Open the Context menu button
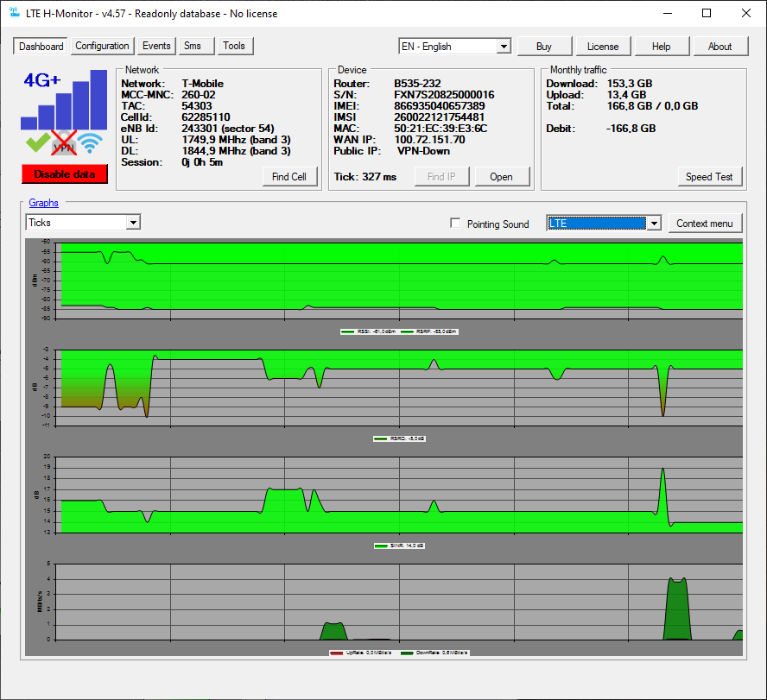The image size is (767, 700). pos(705,224)
